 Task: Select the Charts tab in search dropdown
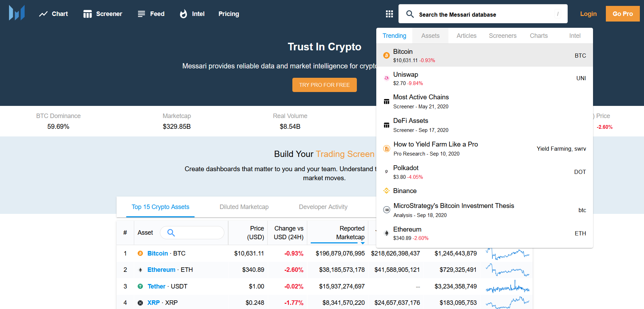tap(539, 36)
